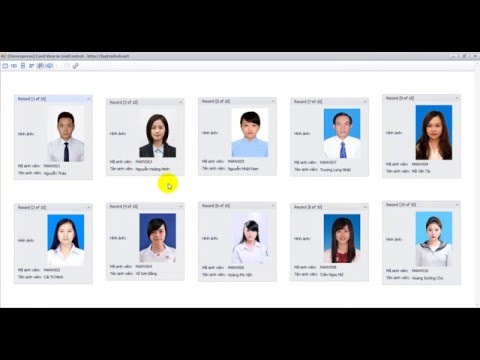This screenshot has height=360, width=480.
Task: Click the 'Record [3 of 10]' card caption
Action: tap(124, 102)
